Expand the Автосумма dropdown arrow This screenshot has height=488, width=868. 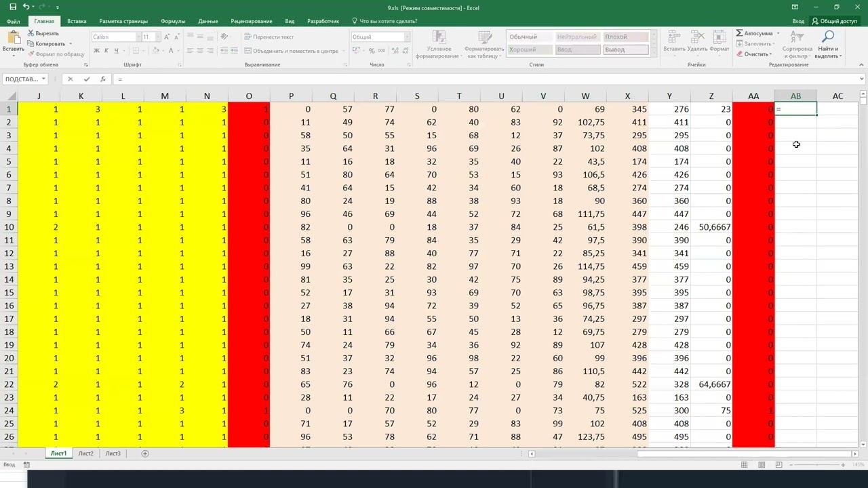(x=778, y=33)
